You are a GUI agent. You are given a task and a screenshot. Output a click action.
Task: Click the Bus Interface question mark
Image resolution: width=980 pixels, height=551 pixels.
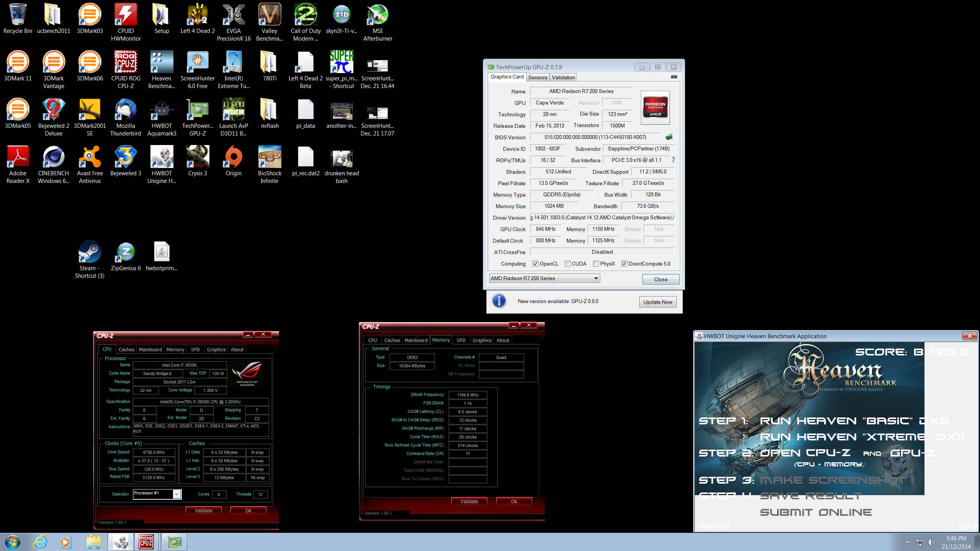[x=673, y=160]
